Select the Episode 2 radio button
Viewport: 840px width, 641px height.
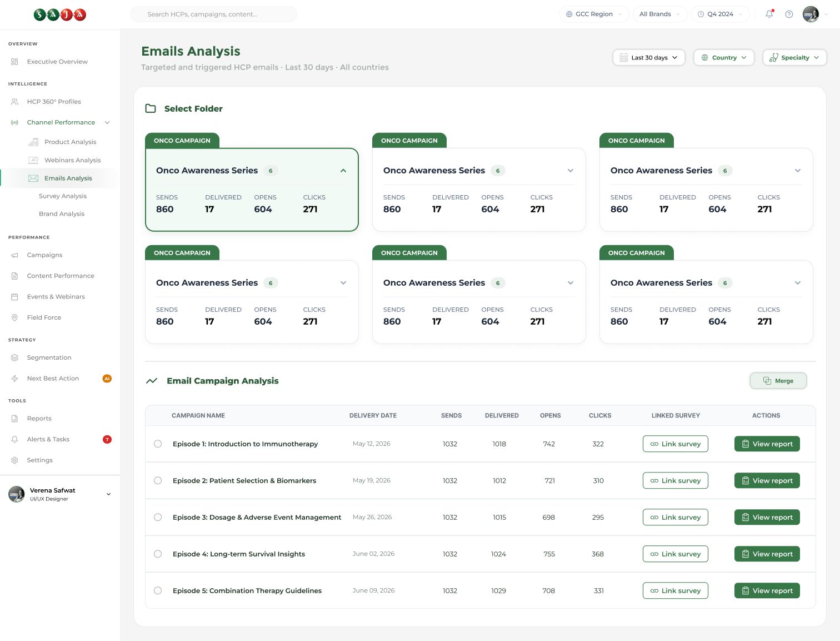coord(158,480)
